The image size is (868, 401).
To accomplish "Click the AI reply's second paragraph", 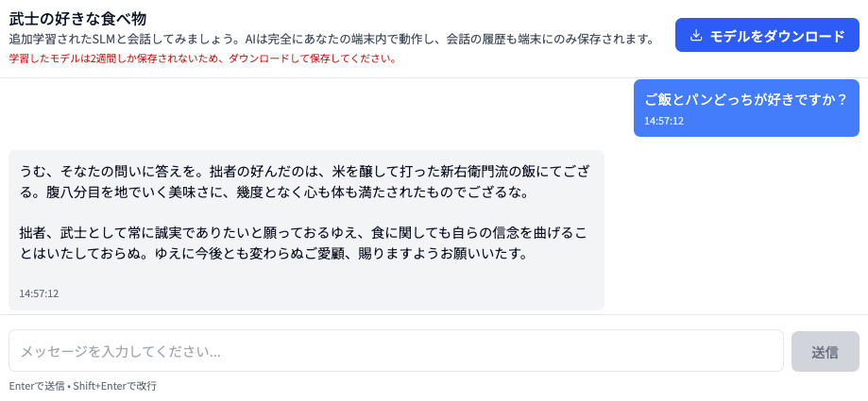I will coord(305,242).
